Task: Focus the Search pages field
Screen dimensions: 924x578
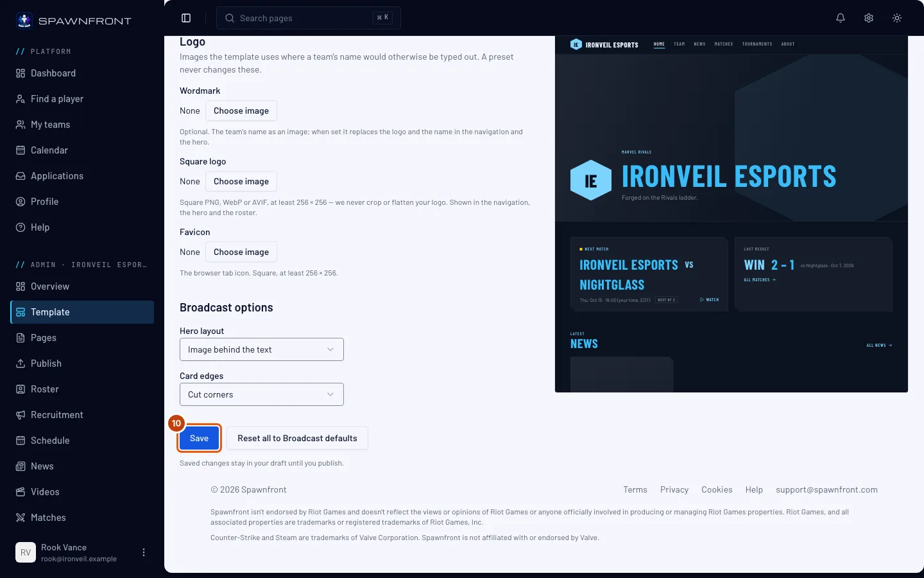Action: tap(309, 18)
